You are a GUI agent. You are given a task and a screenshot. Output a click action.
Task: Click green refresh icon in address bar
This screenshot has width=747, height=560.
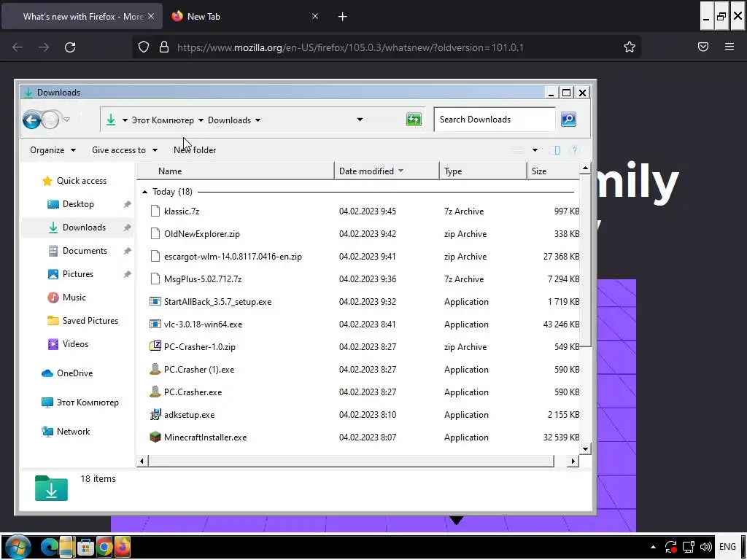click(414, 120)
